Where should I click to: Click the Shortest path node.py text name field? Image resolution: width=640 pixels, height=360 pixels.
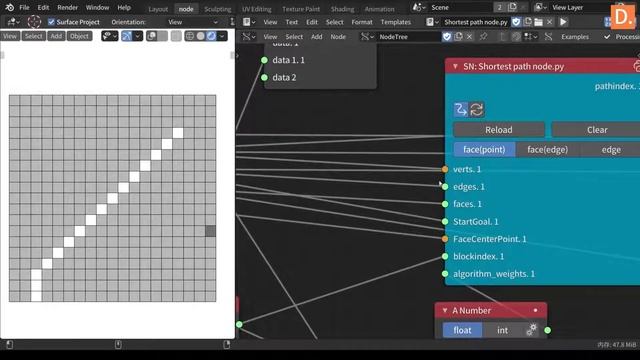[476, 22]
